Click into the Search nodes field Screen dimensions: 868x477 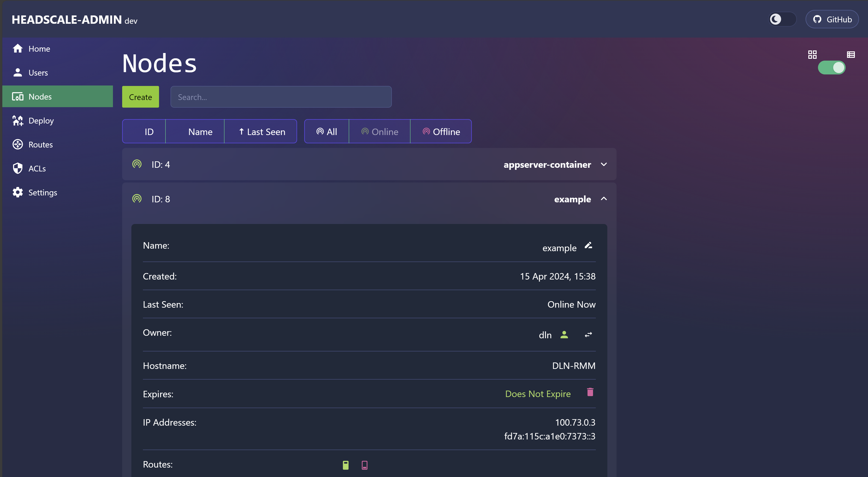point(281,97)
